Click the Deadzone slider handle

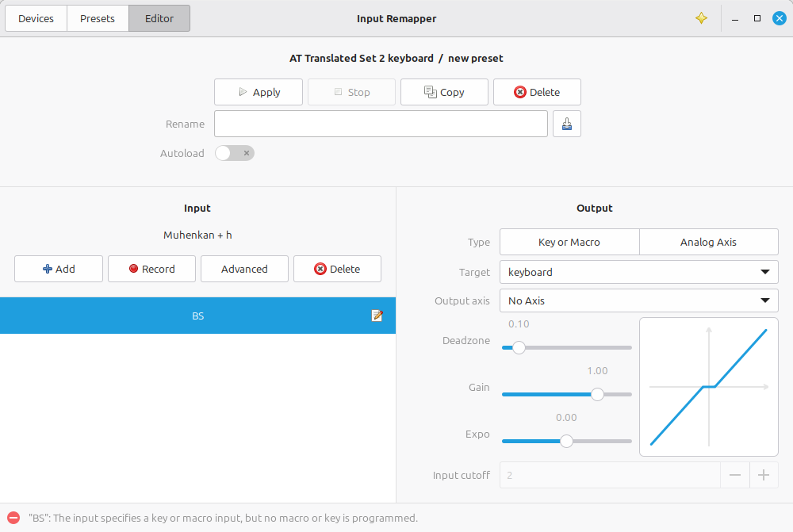519,347
